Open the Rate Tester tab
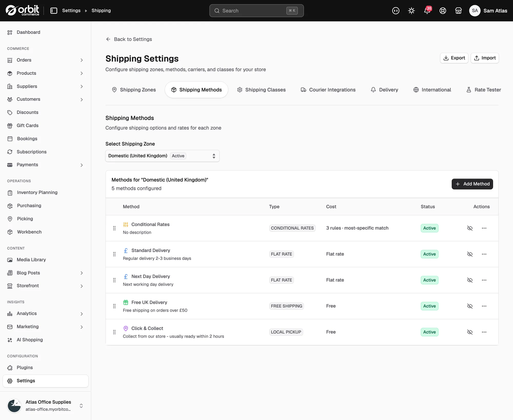513x420 pixels. tap(484, 90)
